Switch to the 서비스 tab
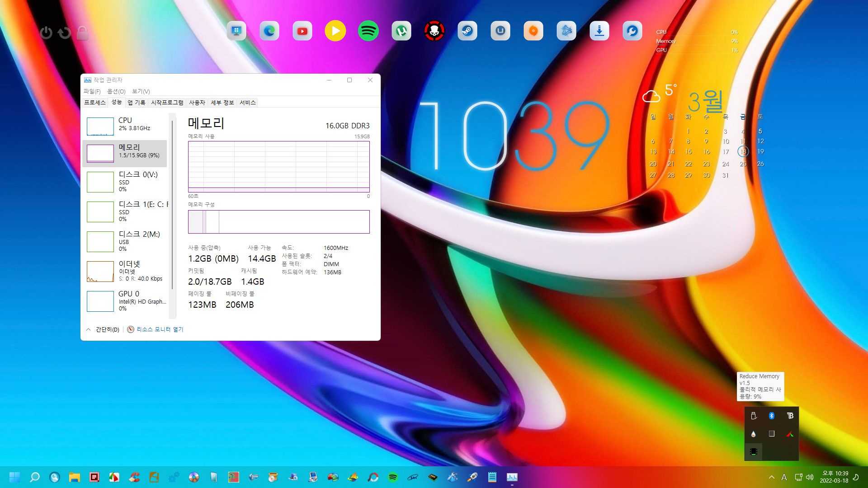 click(248, 103)
